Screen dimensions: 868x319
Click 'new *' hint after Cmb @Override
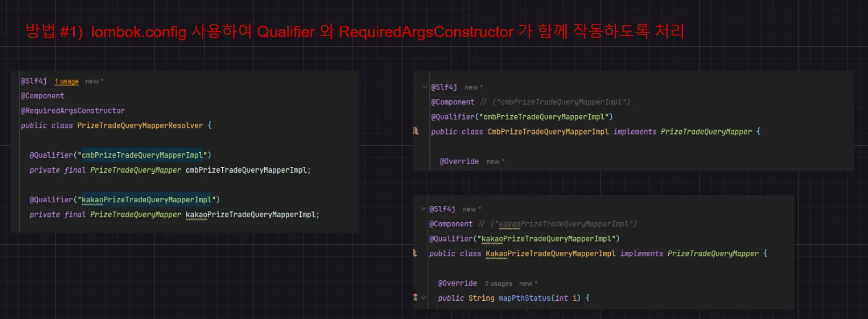click(496, 161)
